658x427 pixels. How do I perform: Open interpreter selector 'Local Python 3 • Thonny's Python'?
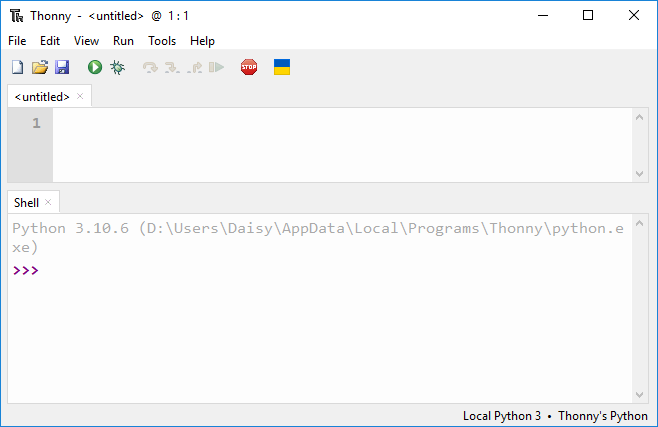pyautogui.click(x=555, y=416)
